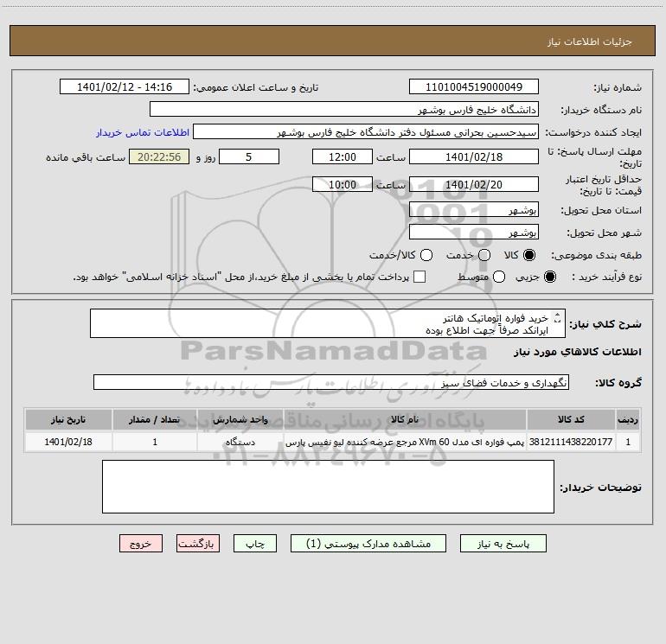
Task: Click the announcement date field 1401/02/12 - 14:16
Action: (125, 87)
